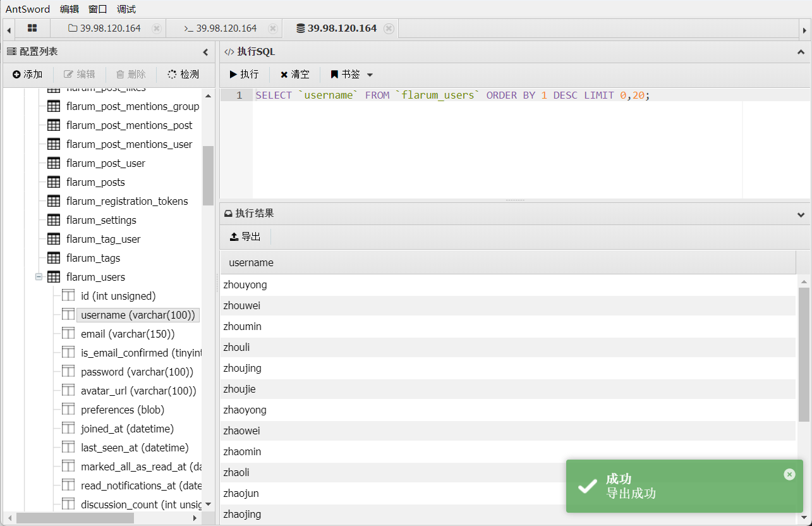
Task: Open the 窗口 menu
Action: (x=98, y=9)
